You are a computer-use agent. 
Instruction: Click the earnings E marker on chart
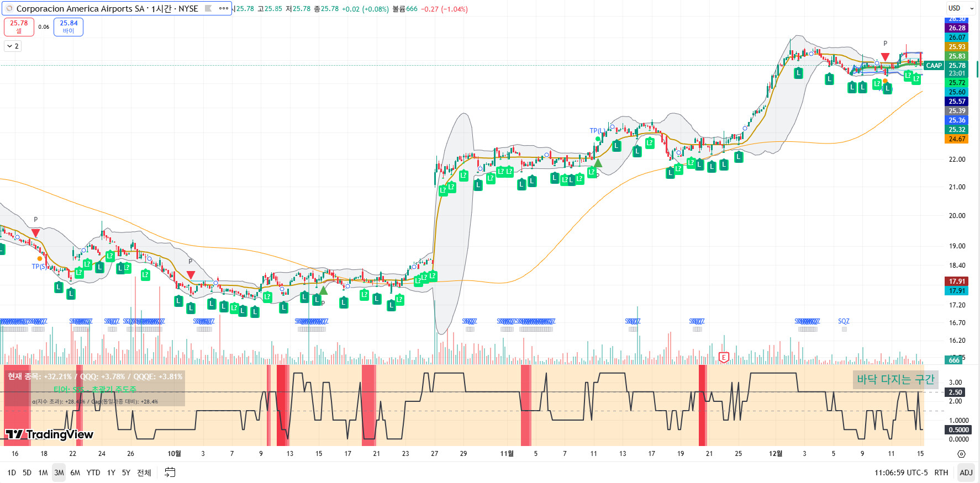(724, 358)
